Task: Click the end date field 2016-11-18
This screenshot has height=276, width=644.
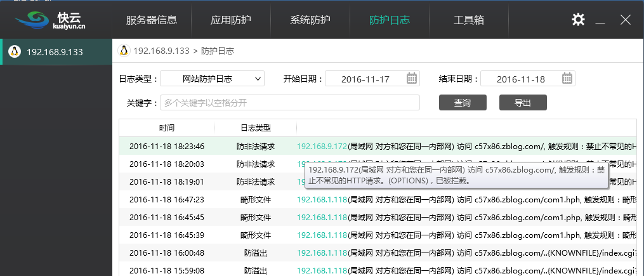Action: pos(520,79)
